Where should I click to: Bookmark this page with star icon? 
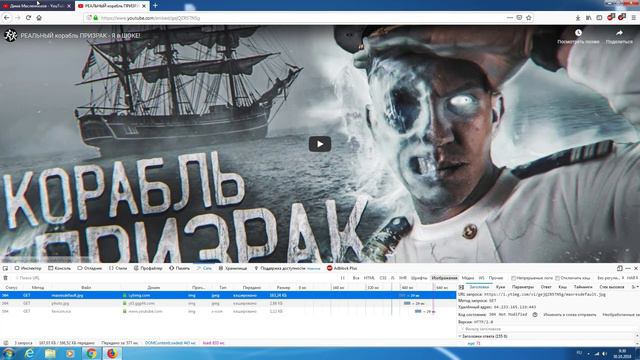[x=529, y=18]
